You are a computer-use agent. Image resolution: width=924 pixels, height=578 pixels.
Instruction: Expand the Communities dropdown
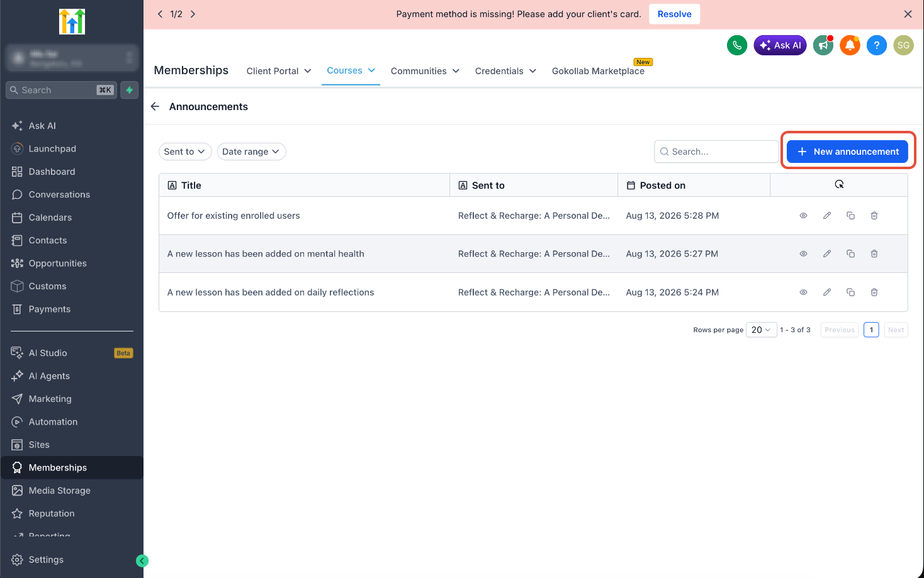(425, 71)
